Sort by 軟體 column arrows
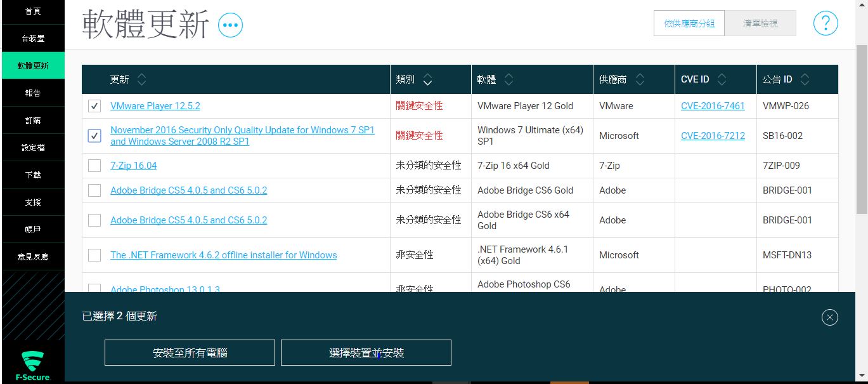Screen dimensions: 868x384 tap(508, 80)
